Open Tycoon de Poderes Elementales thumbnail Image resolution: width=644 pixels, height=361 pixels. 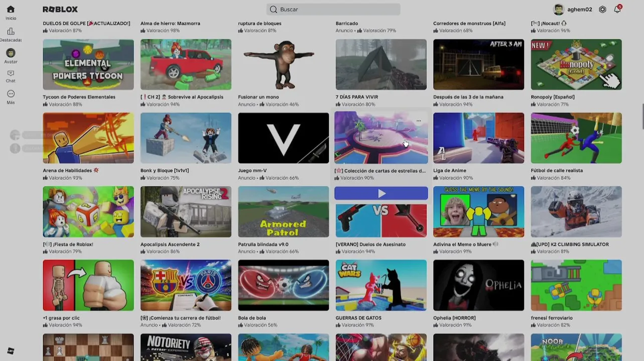88,65
